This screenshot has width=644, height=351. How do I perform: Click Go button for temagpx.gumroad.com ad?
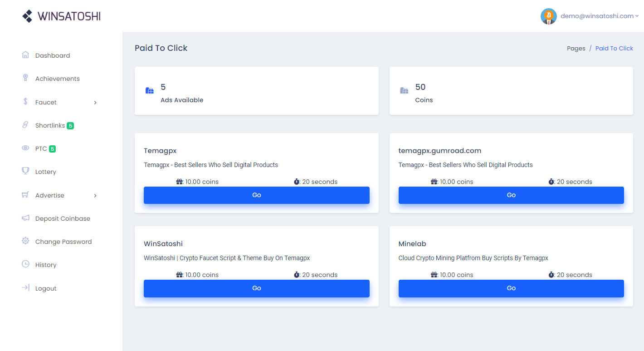511,195
